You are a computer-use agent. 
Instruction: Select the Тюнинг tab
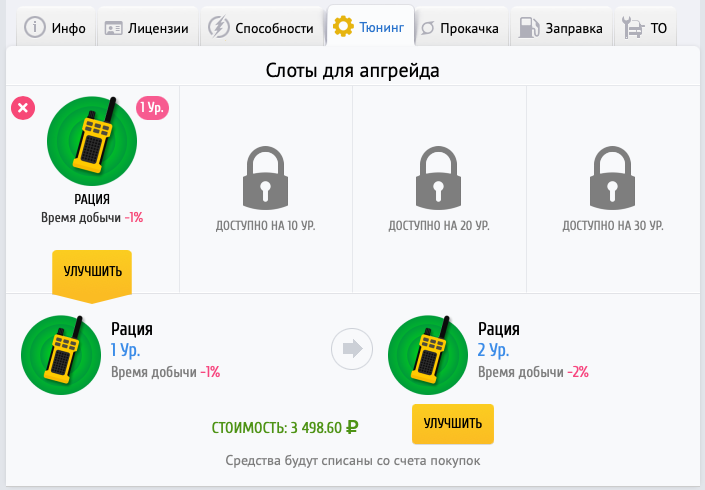370,27
